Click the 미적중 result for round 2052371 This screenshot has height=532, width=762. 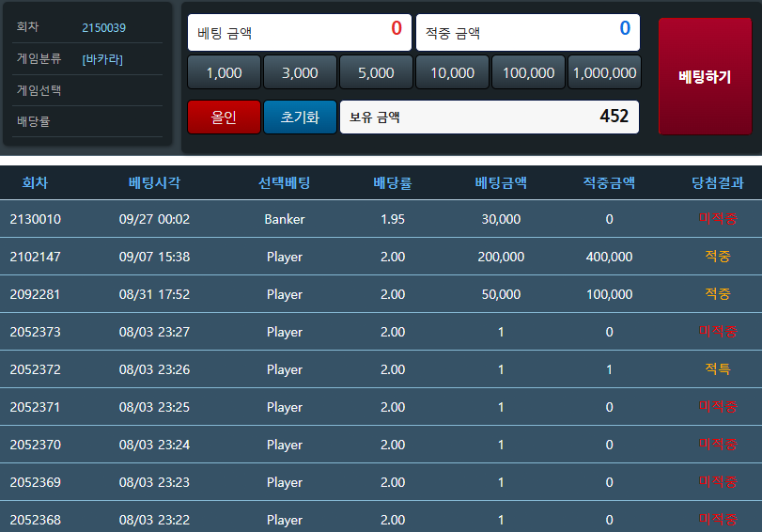pyautogui.click(x=718, y=406)
